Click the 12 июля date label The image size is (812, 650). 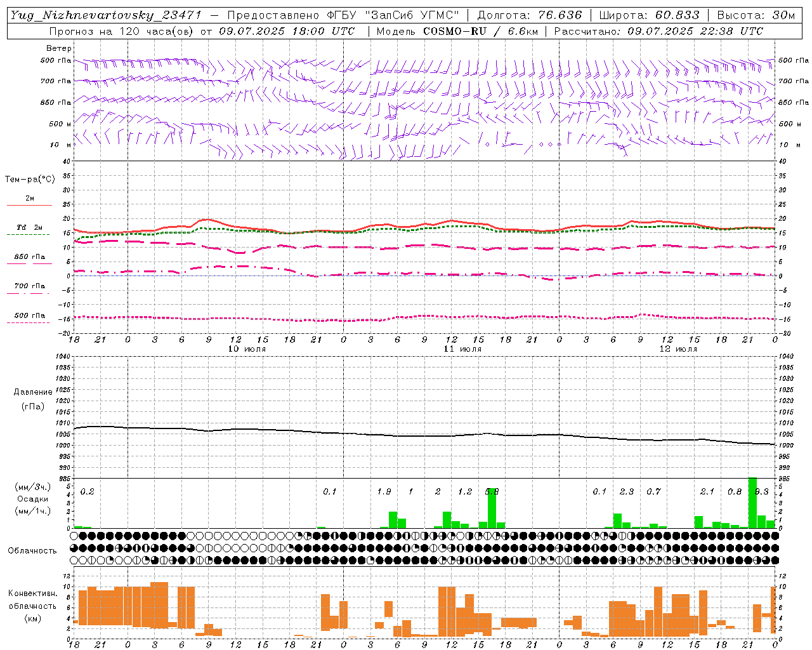(678, 349)
